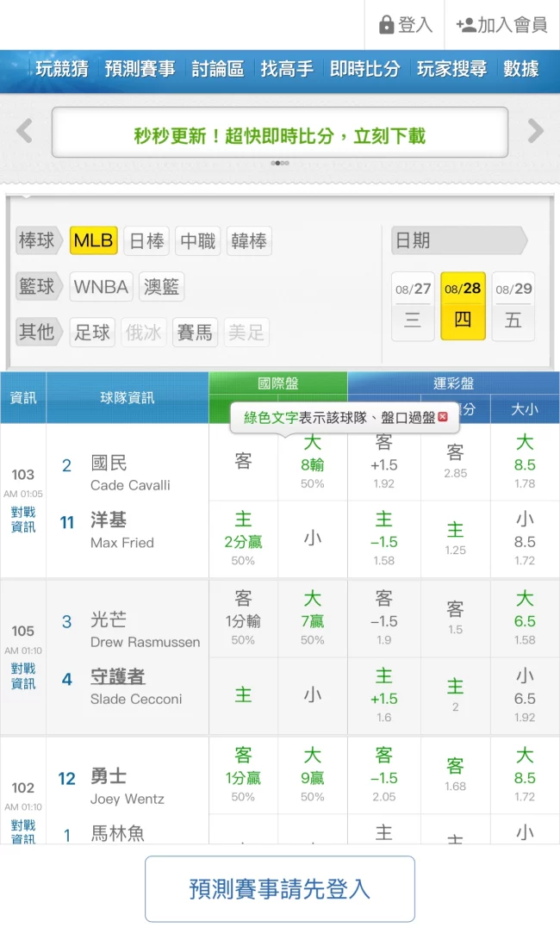Select the middle carousel indicator dot

click(x=279, y=162)
